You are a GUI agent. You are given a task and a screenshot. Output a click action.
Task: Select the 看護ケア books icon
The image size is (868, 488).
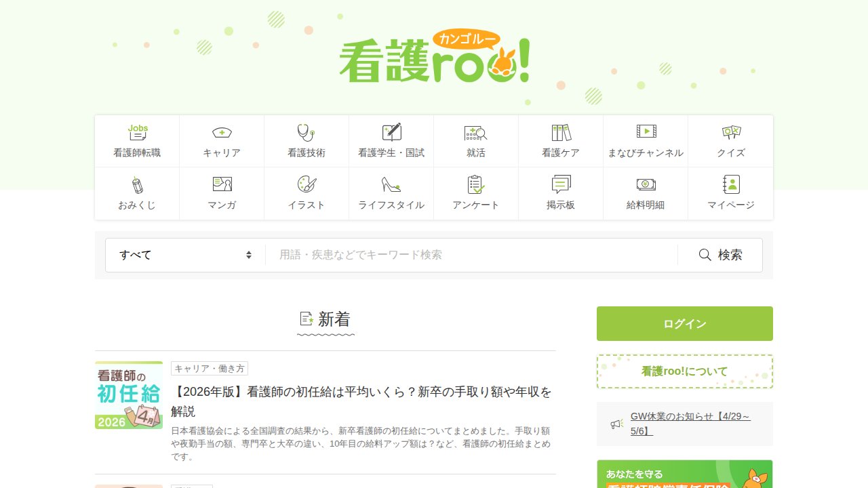tap(560, 140)
